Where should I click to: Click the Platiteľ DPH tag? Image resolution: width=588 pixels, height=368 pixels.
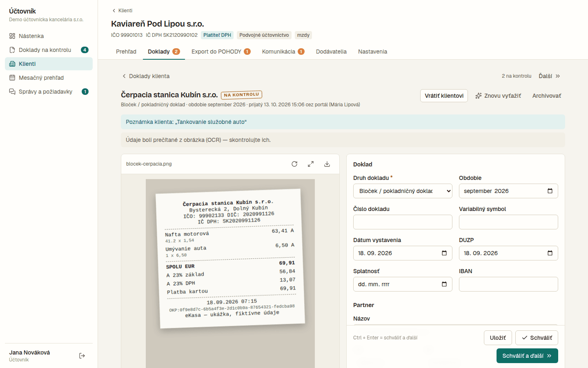point(217,35)
